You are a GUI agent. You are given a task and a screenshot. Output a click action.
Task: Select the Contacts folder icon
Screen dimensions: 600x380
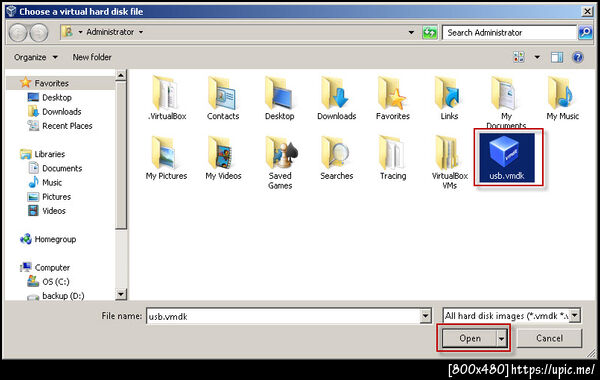tap(223, 98)
